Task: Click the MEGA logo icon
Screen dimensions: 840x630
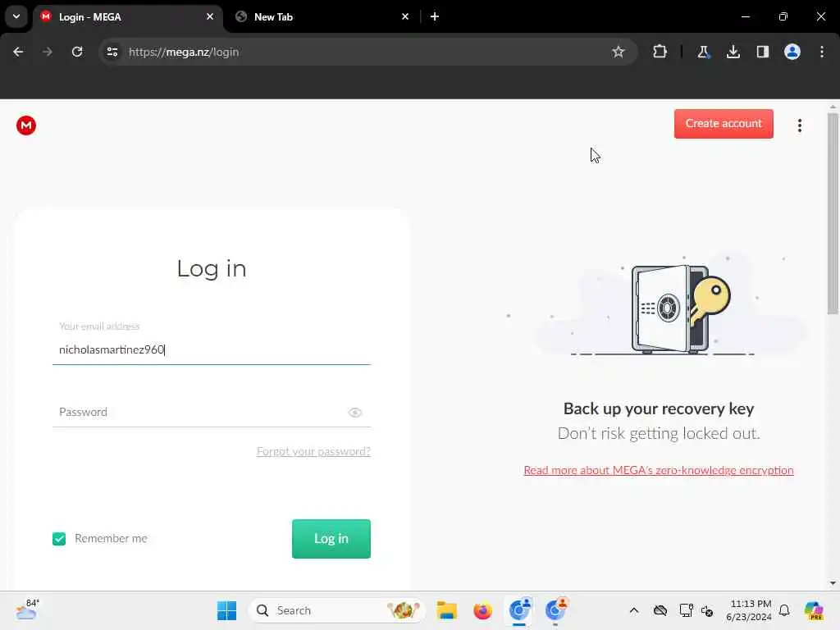Action: 25,126
